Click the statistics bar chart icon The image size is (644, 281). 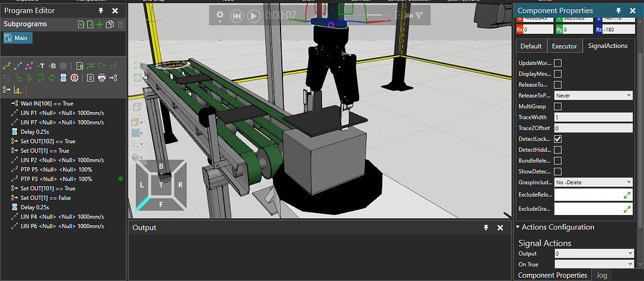18,90
